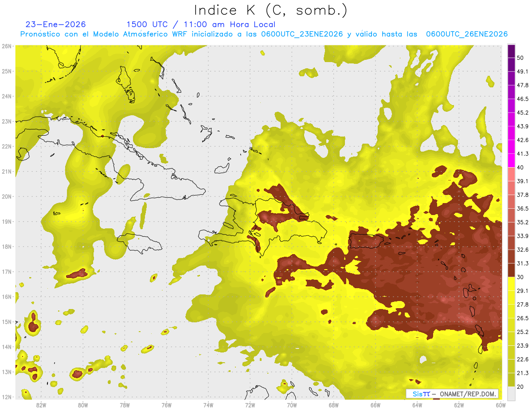The height and width of the screenshot is (411, 532).
Task: Click colorbar value '46.5'
Action: 523,98
